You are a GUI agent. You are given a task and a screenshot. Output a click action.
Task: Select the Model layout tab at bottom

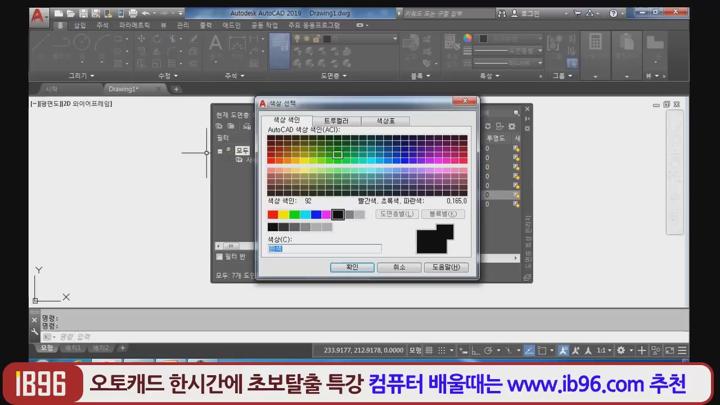(x=47, y=349)
